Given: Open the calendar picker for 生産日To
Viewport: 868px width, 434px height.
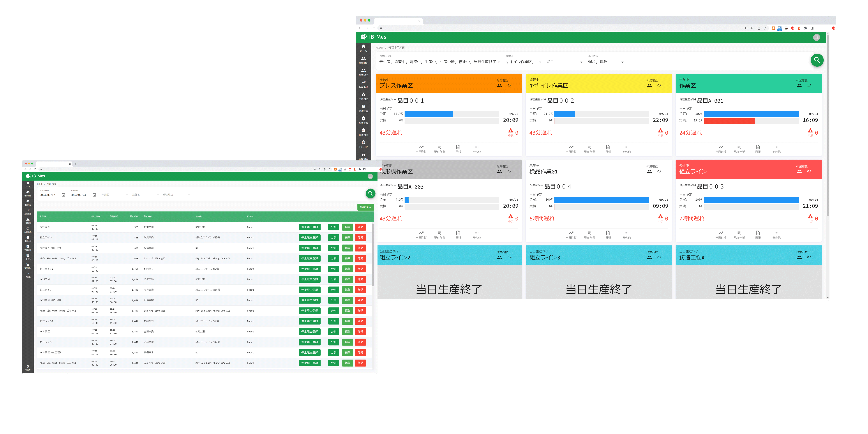Looking at the screenshot, I should click(x=94, y=195).
